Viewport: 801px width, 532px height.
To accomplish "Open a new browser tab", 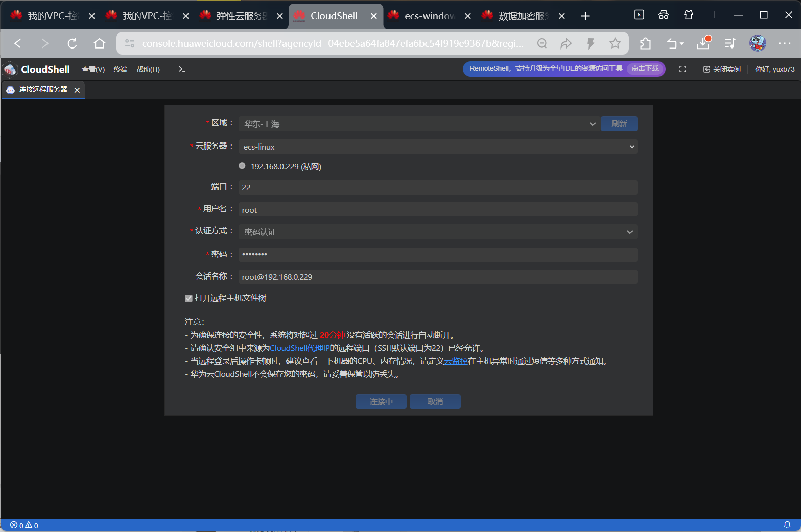I will pyautogui.click(x=585, y=16).
